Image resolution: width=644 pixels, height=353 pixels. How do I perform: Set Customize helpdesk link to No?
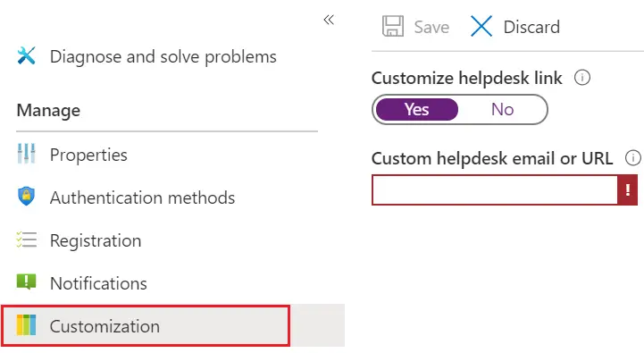tap(502, 109)
